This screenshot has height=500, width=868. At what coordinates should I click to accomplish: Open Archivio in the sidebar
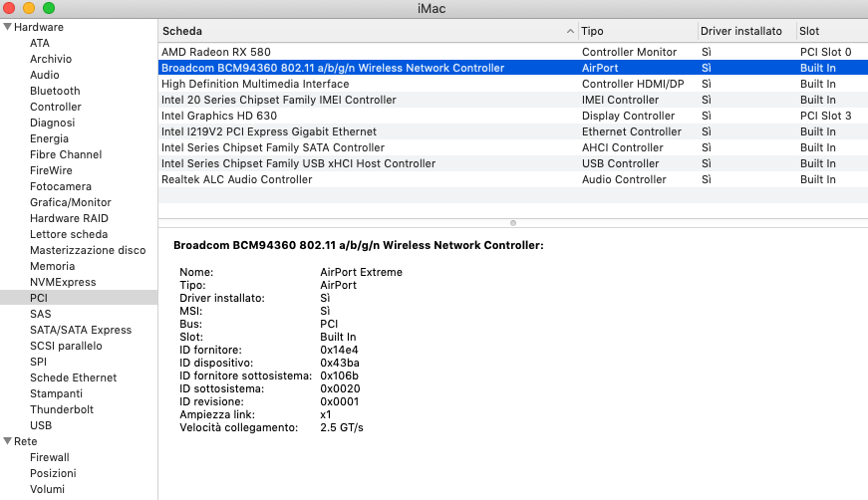pos(51,59)
